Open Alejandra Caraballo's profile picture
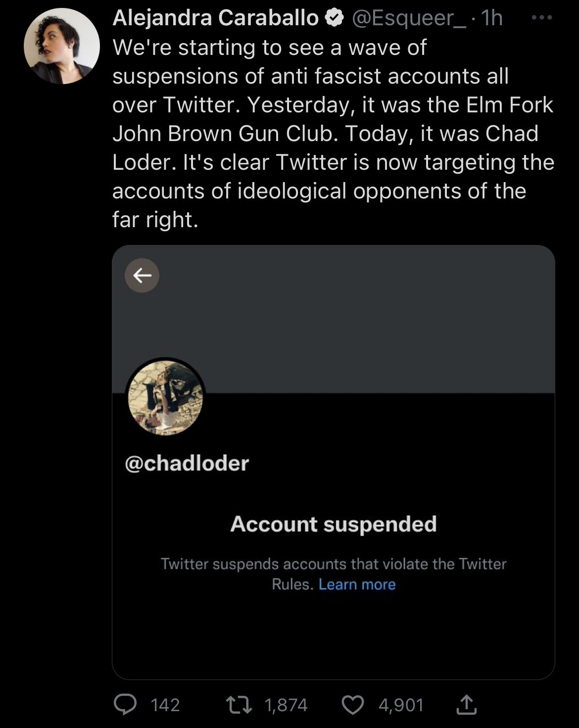The width and height of the screenshot is (579, 728). (x=62, y=46)
